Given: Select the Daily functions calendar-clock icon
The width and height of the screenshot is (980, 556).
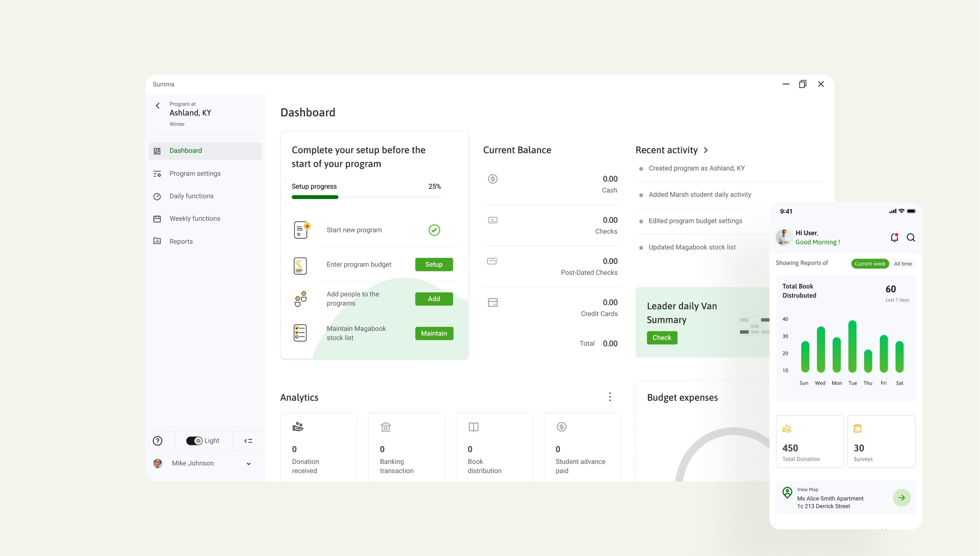Looking at the screenshot, I should 158,196.
